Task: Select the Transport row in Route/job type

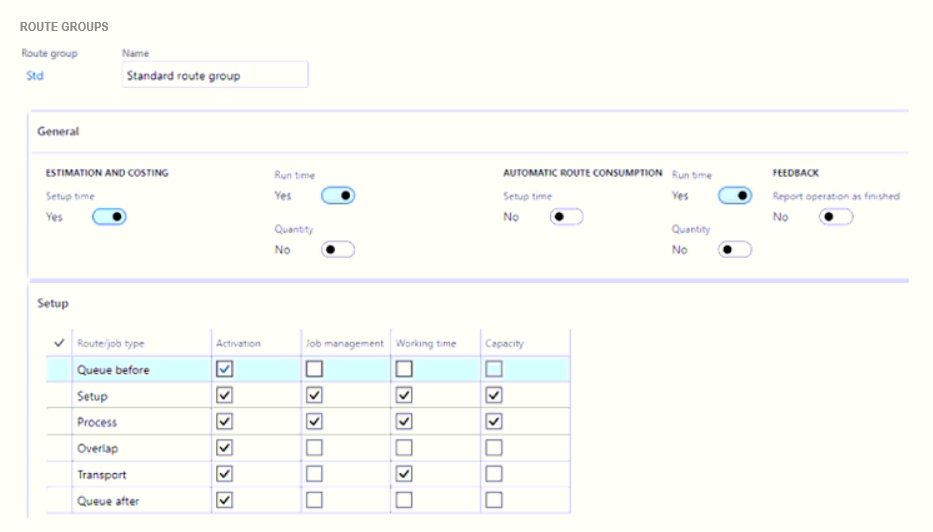Action: point(102,475)
